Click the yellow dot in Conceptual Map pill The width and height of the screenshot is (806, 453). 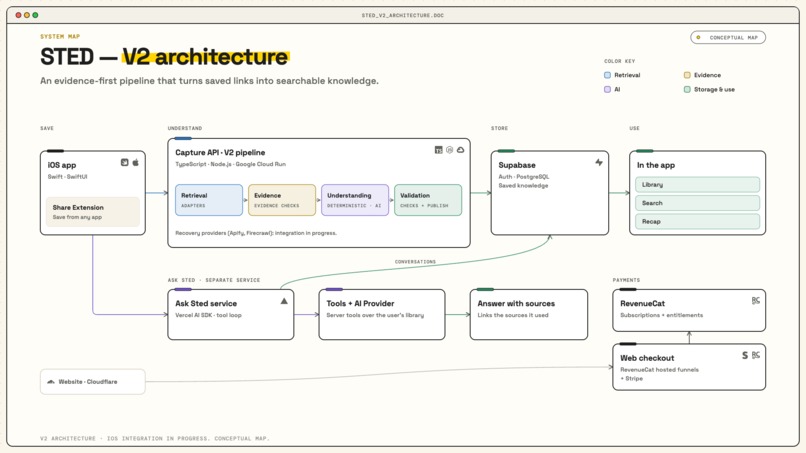click(698, 38)
